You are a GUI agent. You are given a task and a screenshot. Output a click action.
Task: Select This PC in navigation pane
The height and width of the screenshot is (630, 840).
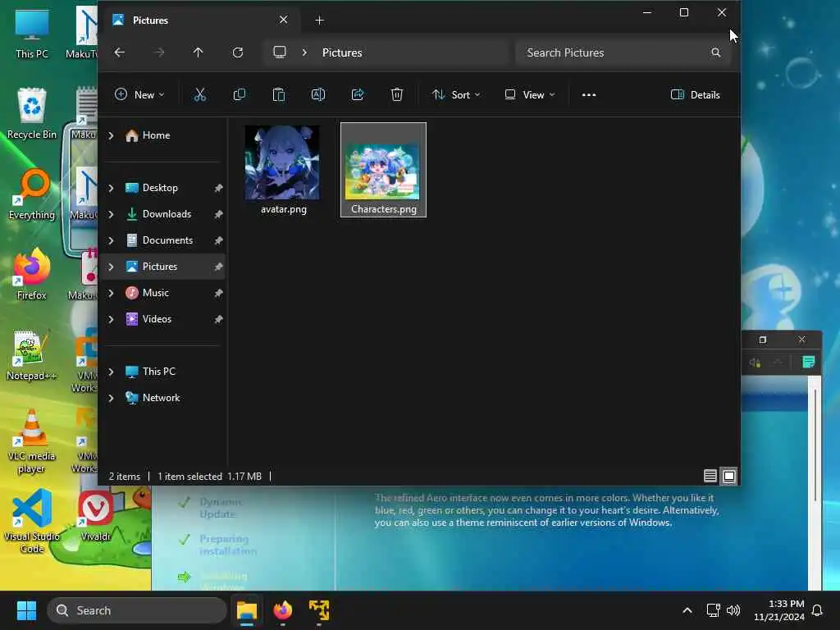click(x=158, y=372)
